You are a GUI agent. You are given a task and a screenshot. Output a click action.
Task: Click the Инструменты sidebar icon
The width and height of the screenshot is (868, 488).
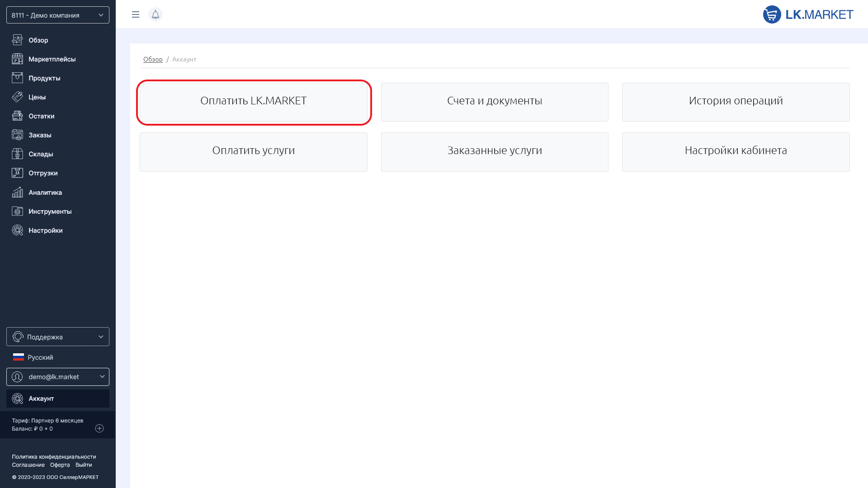17,211
